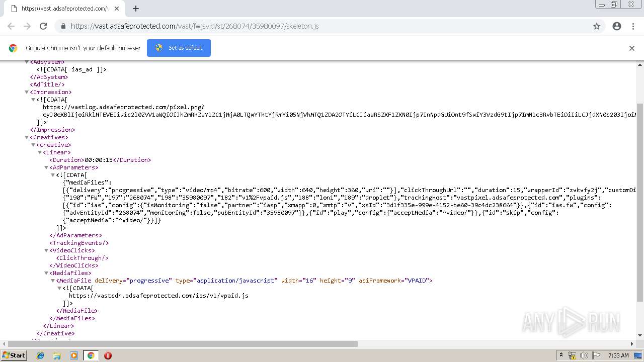Collapse the Creatives node
The height and width of the screenshot is (362, 644).
pos(27,137)
